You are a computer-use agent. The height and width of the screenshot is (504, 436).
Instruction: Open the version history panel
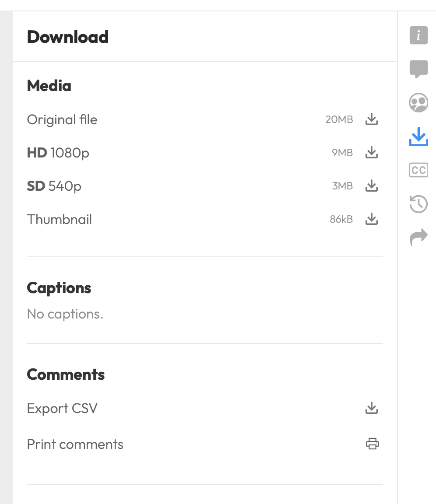418,203
